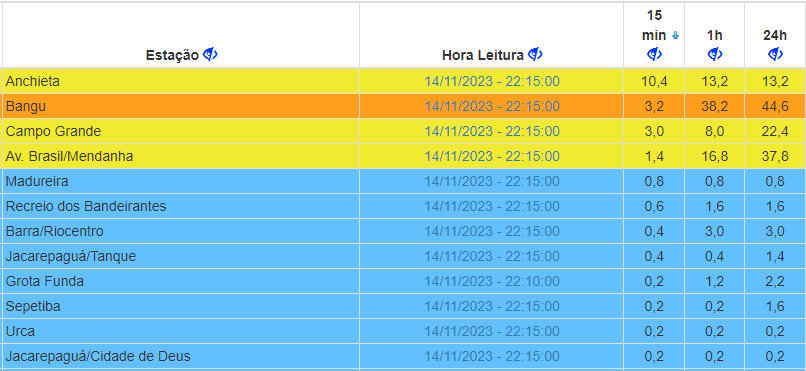Click Campo Grande 24h value 22,4
806x371 pixels.
pyautogui.click(x=775, y=132)
